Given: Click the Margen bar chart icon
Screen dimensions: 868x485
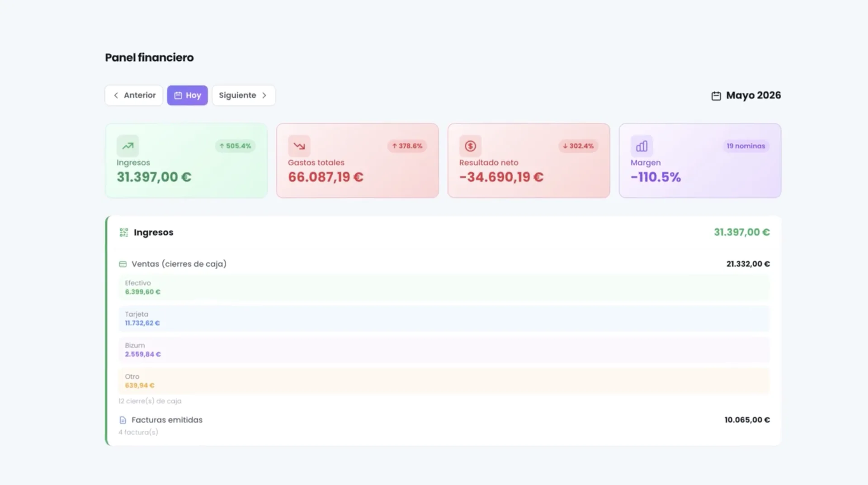Looking at the screenshot, I should [642, 146].
